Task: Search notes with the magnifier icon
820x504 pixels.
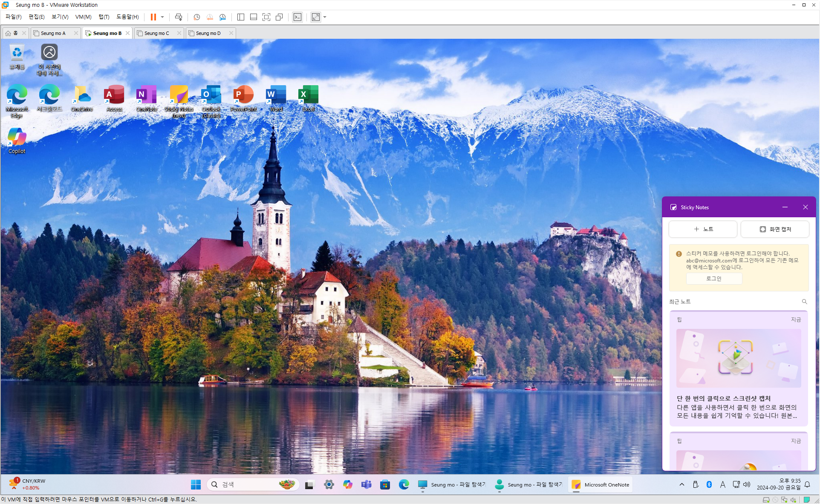Action: (x=804, y=302)
